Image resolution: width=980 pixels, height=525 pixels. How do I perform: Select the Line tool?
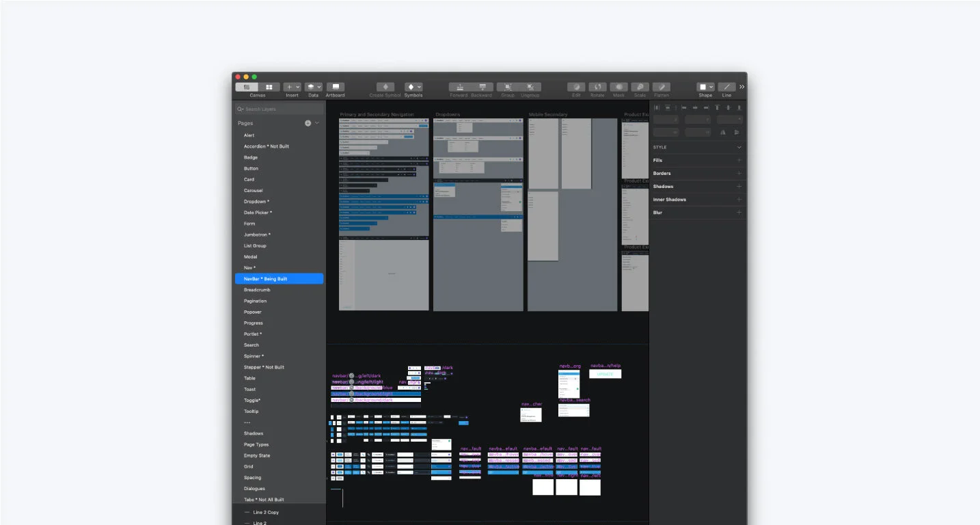726,87
